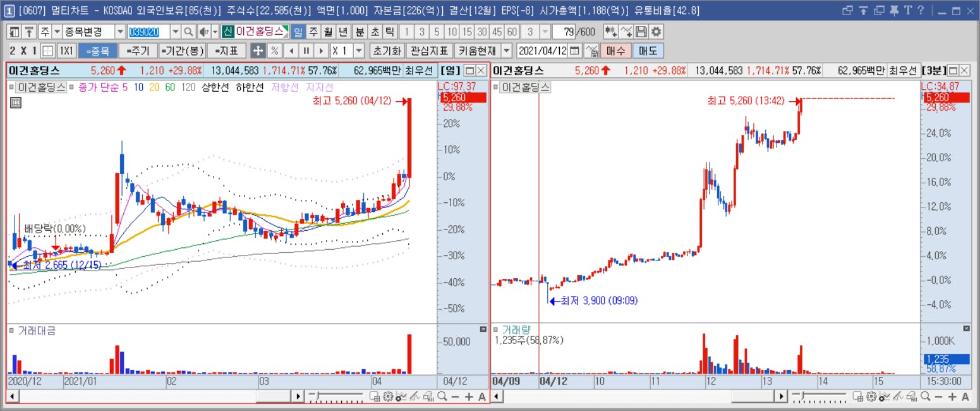Open data table icon in left chart
Screen dimensions: 980x411
[16, 103]
